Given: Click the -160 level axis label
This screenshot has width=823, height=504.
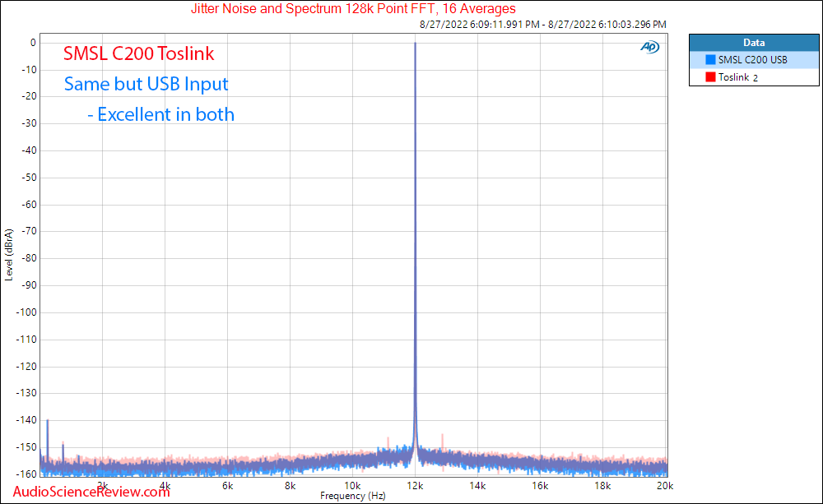Looking at the screenshot, I should coord(26,474).
